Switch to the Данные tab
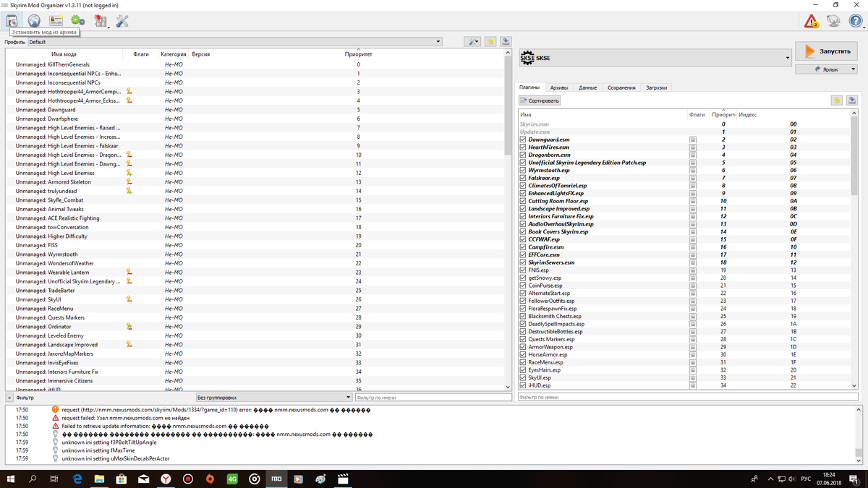Viewport: 868px width, 488px height. pyautogui.click(x=587, y=87)
